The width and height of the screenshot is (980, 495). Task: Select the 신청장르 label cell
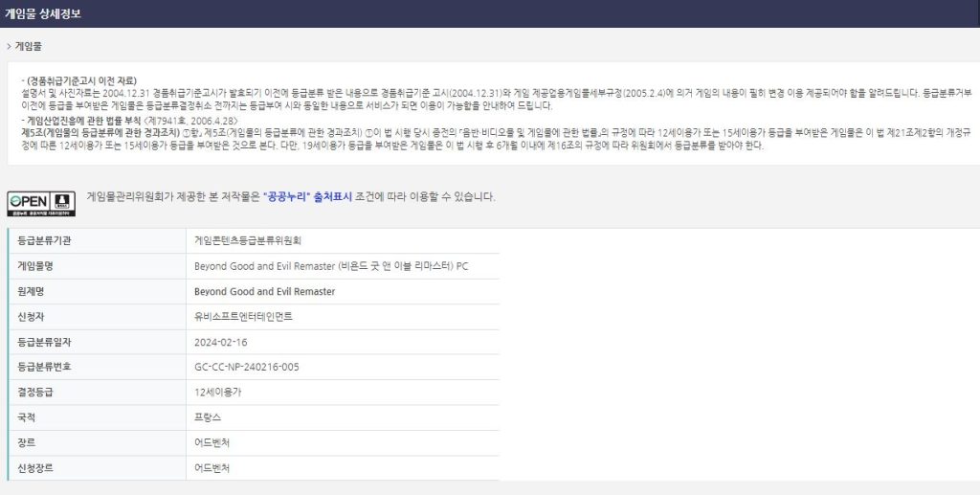(x=97, y=468)
